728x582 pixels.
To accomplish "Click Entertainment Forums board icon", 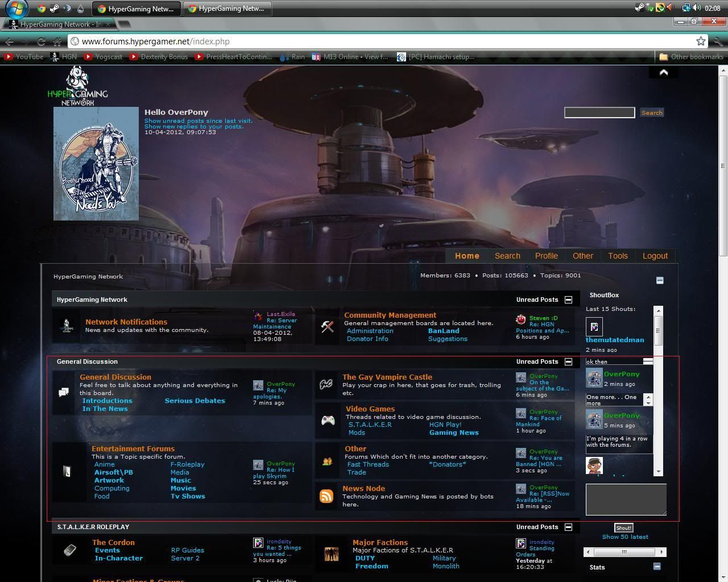I will (x=67, y=471).
